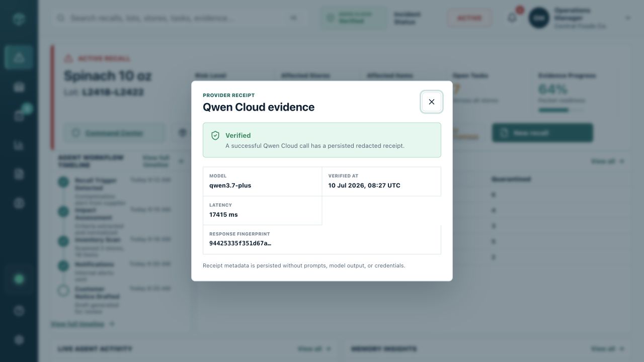This screenshot has height=362, width=644.
Task: Select the model value qwen3.7-plus
Action: pyautogui.click(x=230, y=186)
